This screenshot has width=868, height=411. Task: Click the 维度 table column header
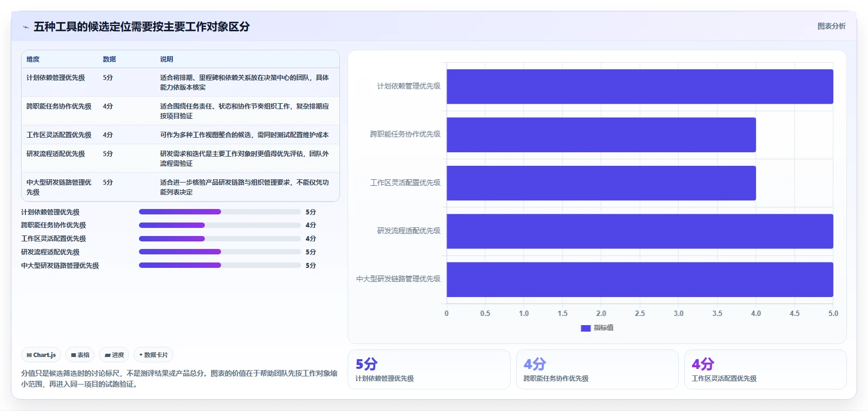(33, 59)
